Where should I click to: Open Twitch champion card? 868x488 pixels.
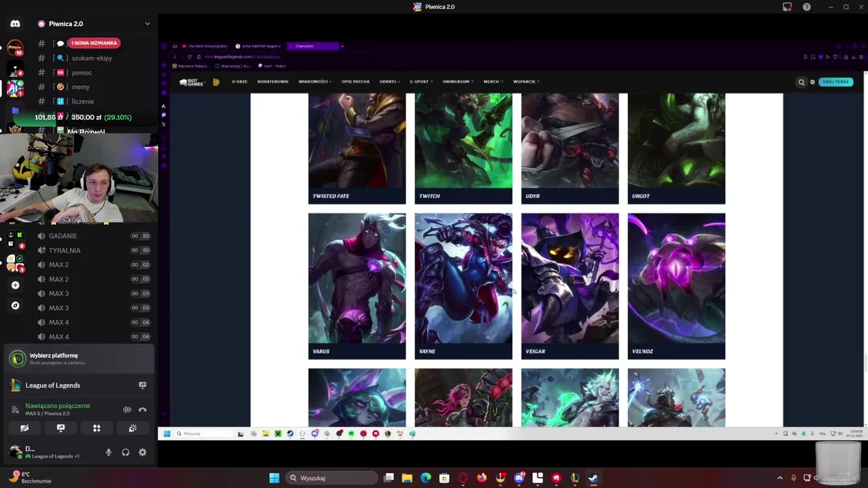[x=463, y=148]
